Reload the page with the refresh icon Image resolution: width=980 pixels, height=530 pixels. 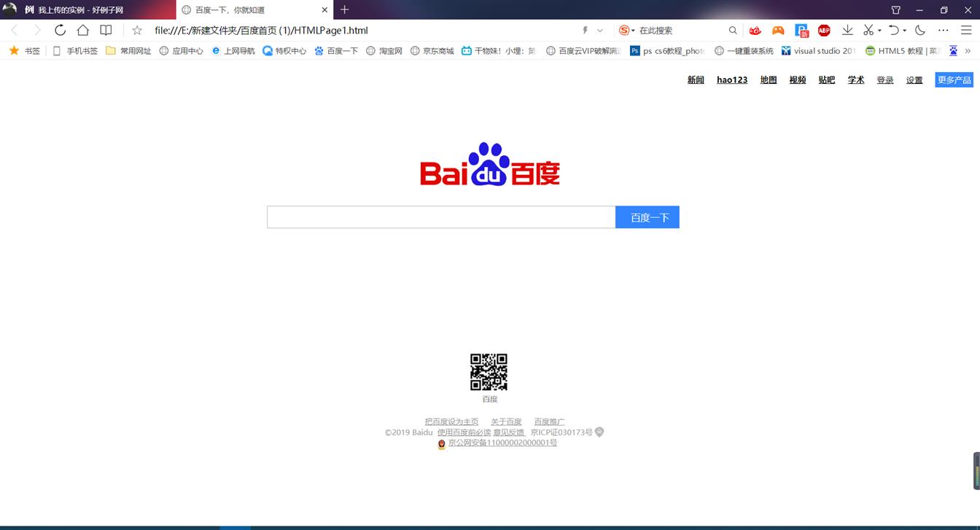point(60,30)
